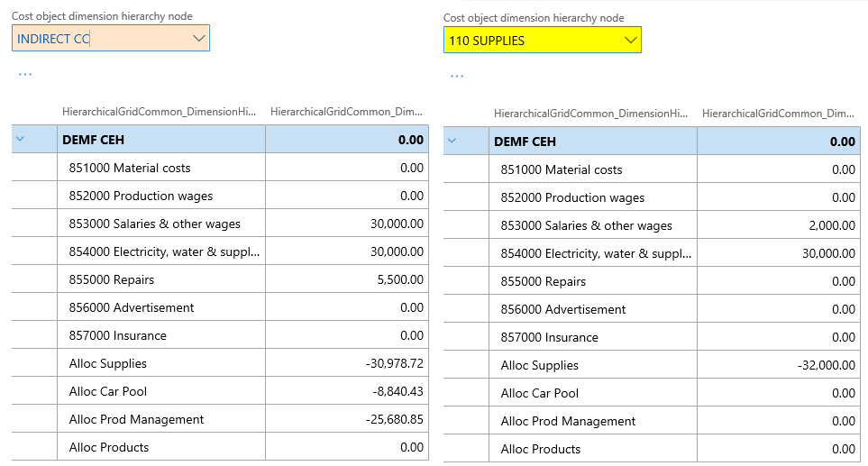This screenshot has width=868, height=466.
Task: Click the ellipsis menu above left grid
Action: 25,74
